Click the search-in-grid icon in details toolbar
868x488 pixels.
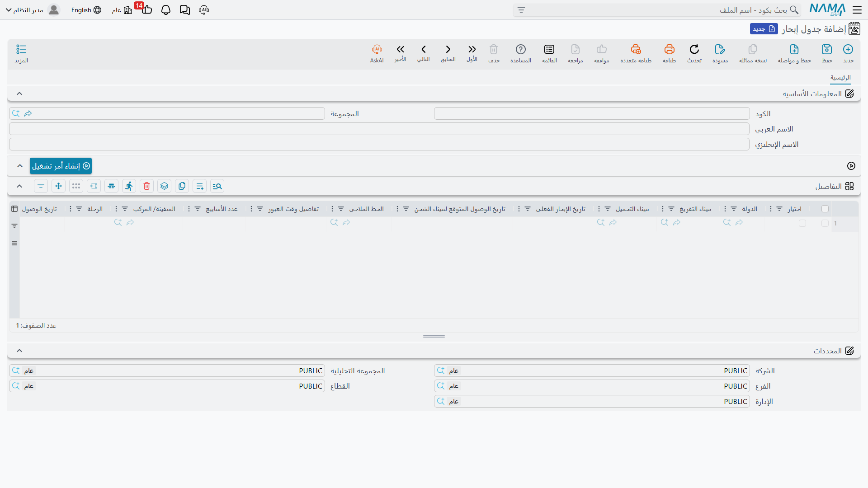coord(217,186)
